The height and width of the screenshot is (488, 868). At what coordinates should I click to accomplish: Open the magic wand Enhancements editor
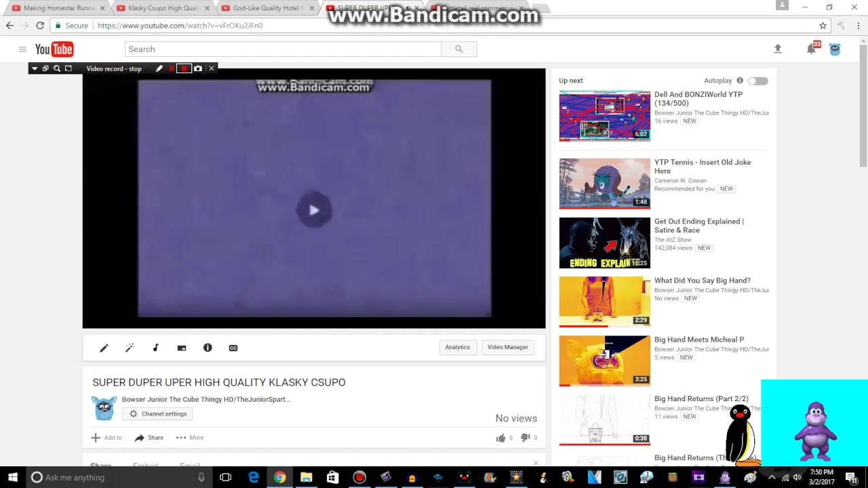click(130, 348)
